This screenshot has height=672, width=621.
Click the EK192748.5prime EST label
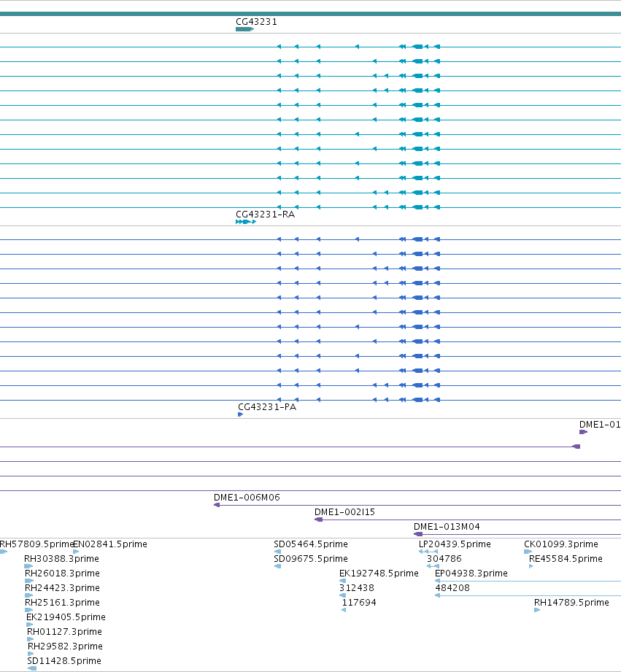379,573
